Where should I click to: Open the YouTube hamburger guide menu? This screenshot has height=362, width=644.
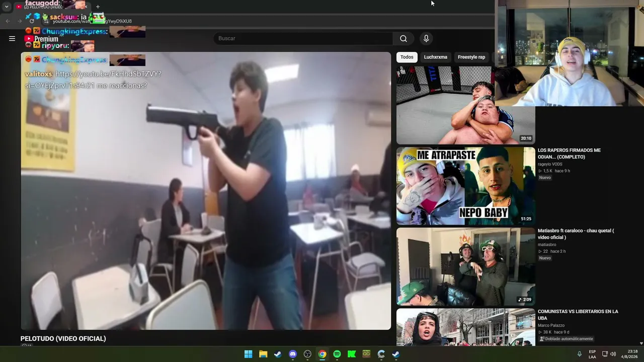12,39
